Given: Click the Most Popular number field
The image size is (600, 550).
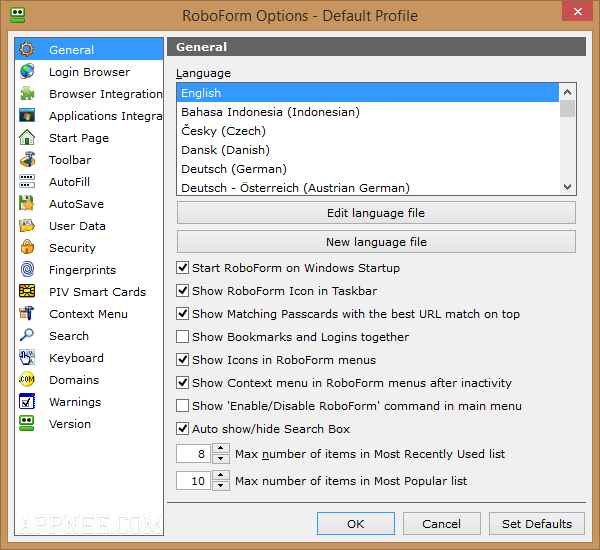Looking at the screenshot, I should coord(193,480).
